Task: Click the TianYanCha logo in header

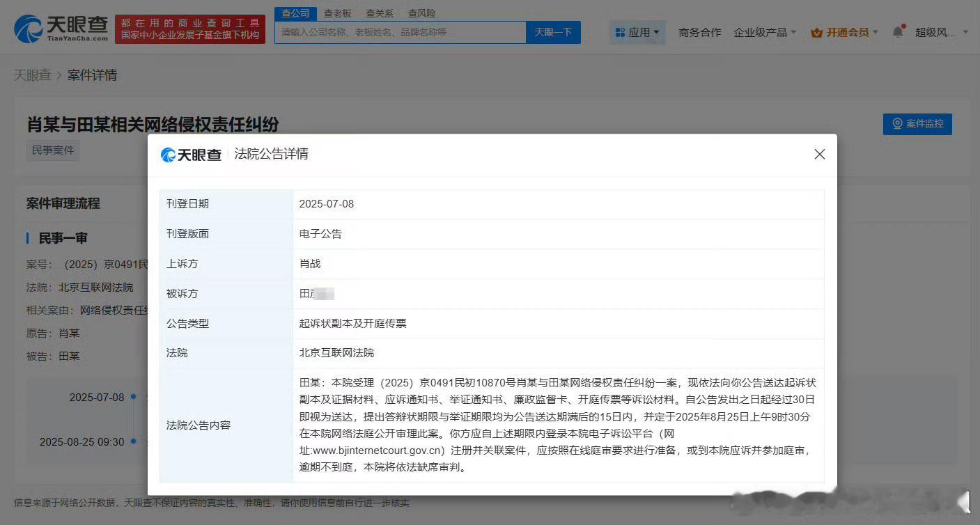Action: [61, 29]
